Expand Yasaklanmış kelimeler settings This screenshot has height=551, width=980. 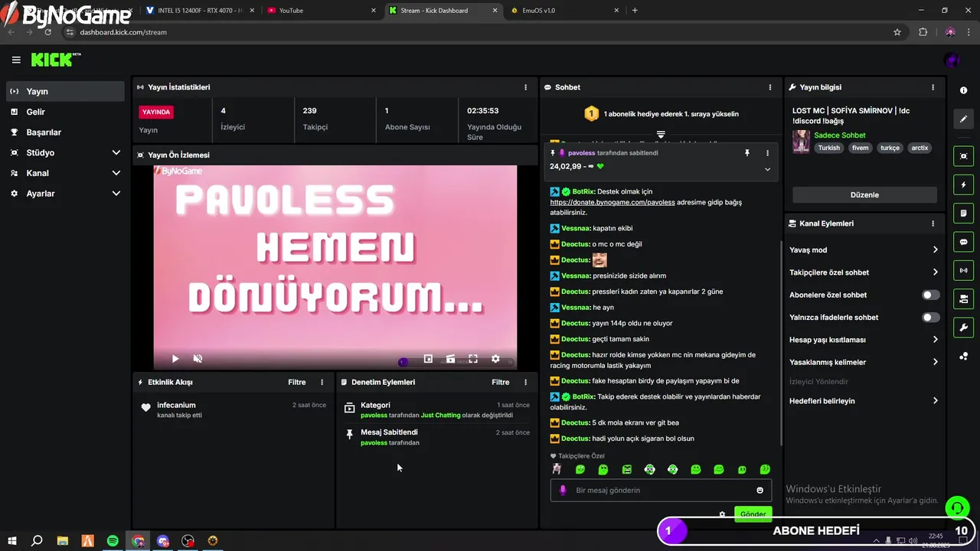[864, 362]
